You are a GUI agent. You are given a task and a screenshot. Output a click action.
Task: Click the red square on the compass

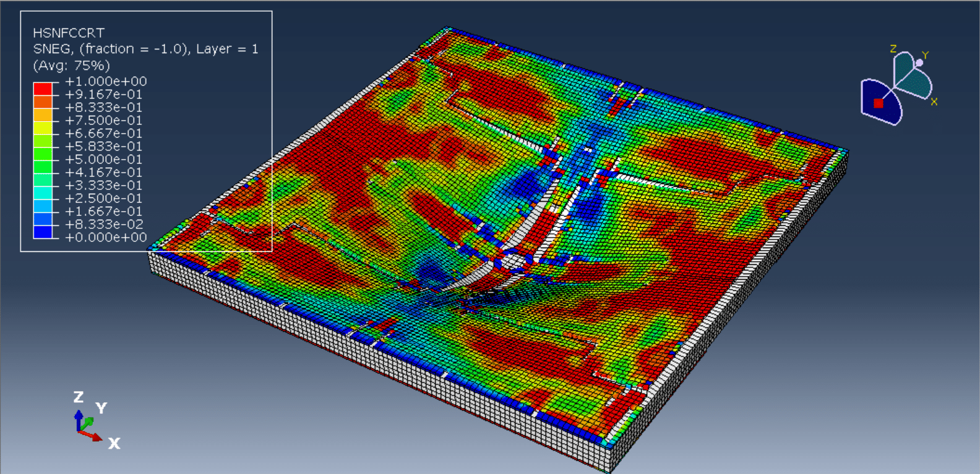click(x=878, y=103)
